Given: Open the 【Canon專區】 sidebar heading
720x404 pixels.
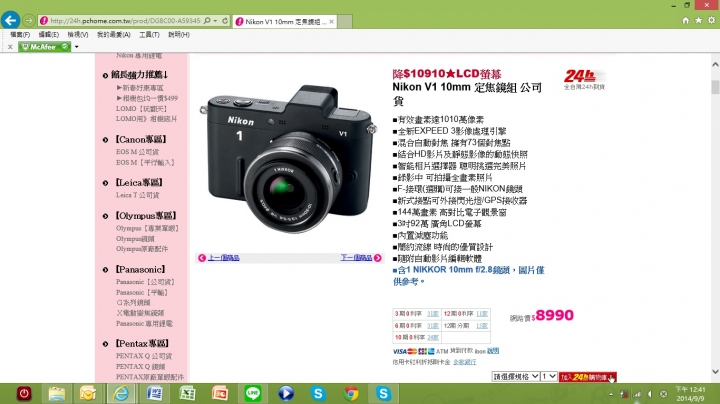Looking at the screenshot, I should pos(141,140).
